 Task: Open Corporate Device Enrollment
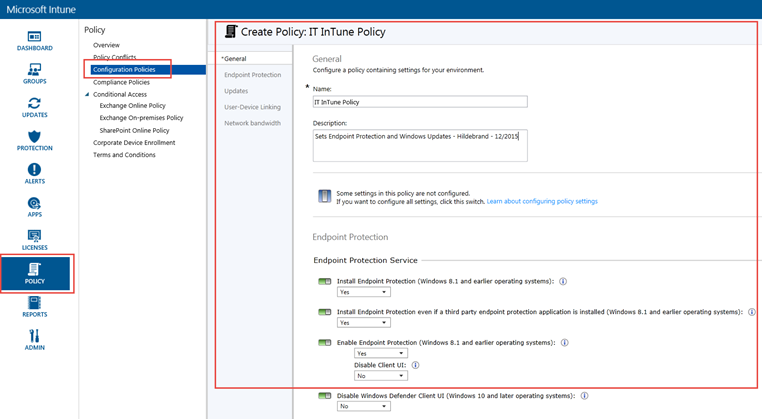tap(134, 142)
